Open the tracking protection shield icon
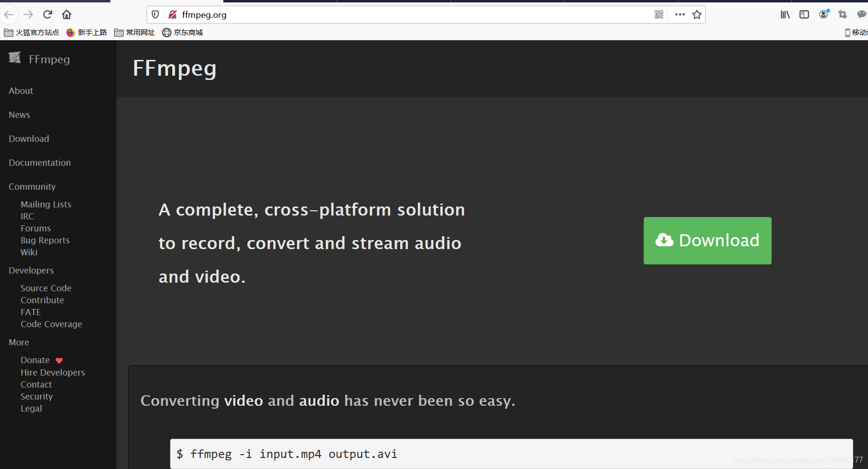Image resolution: width=868 pixels, height=469 pixels. tap(155, 15)
